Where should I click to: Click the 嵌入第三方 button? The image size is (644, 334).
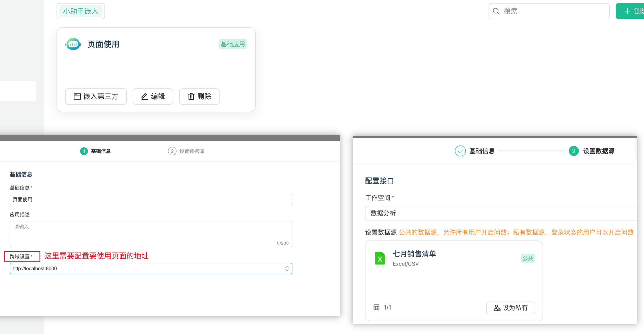click(x=96, y=97)
